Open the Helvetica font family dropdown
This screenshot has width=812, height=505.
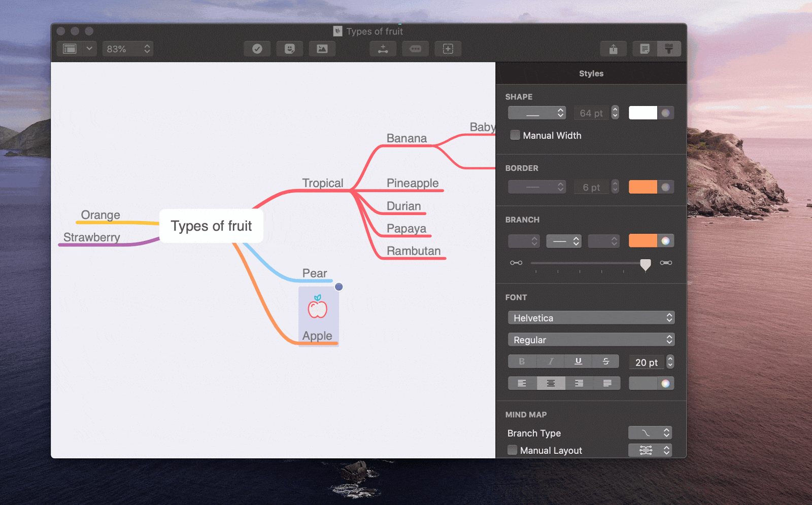point(591,317)
